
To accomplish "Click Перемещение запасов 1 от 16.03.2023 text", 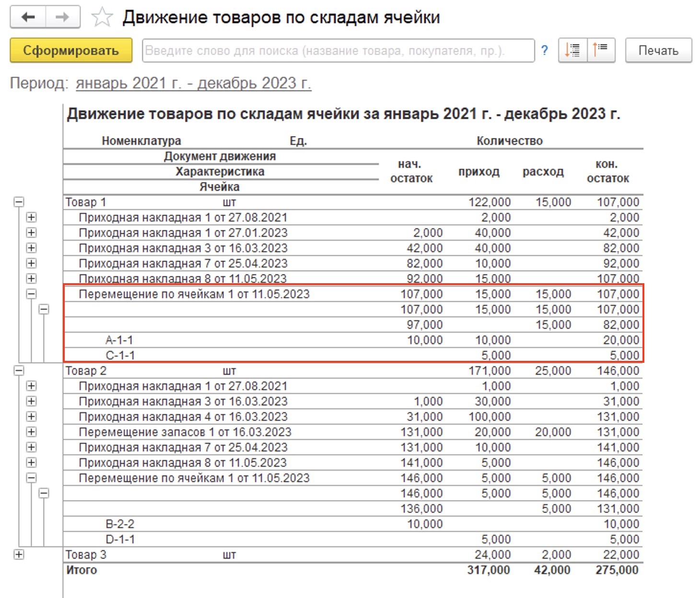I will click(x=185, y=432).
